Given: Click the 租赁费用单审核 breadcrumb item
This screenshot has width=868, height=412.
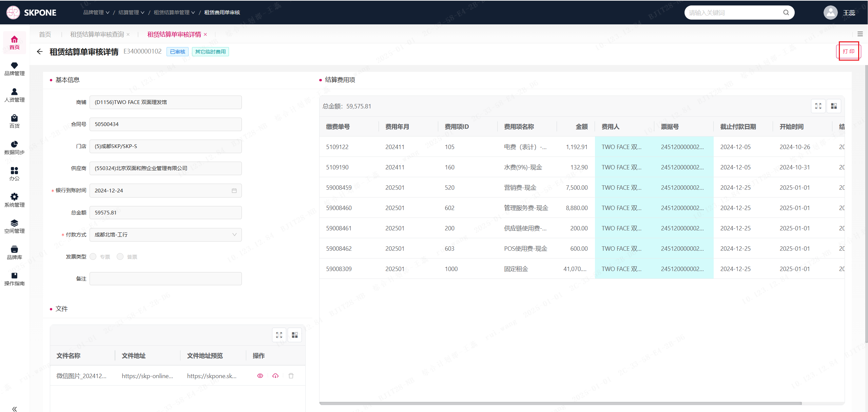Looking at the screenshot, I should [222, 13].
